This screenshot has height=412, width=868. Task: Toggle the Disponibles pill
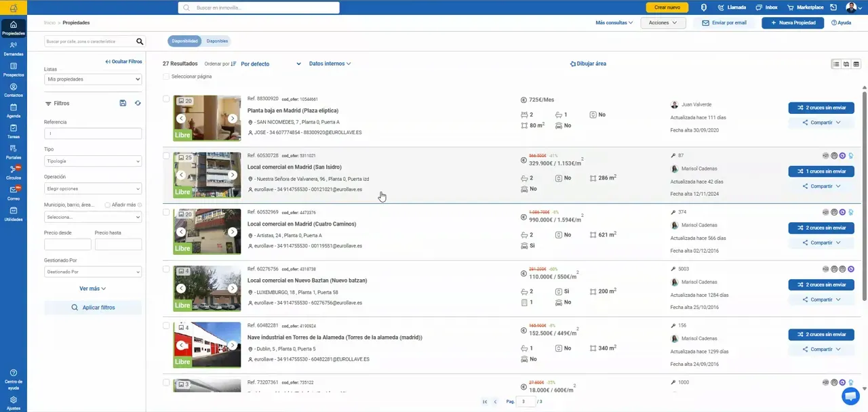coord(217,41)
